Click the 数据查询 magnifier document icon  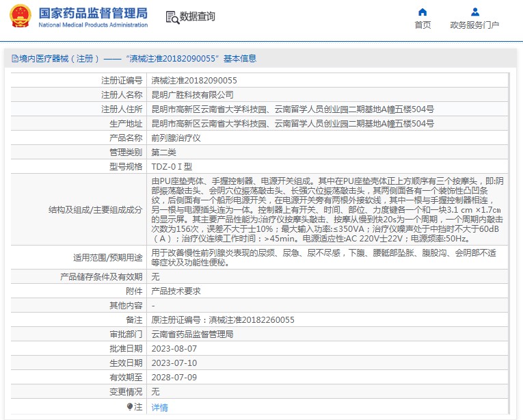[172, 16]
